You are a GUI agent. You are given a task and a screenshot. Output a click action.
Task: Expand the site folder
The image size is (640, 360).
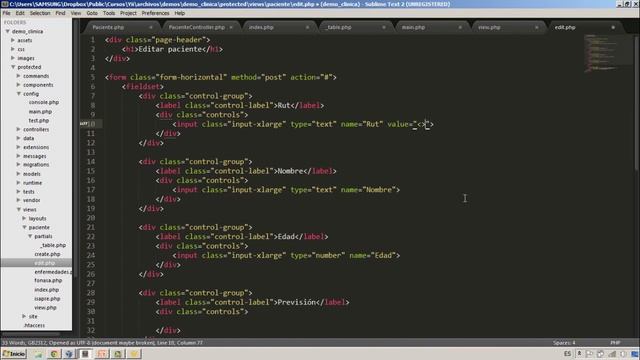click(24, 316)
